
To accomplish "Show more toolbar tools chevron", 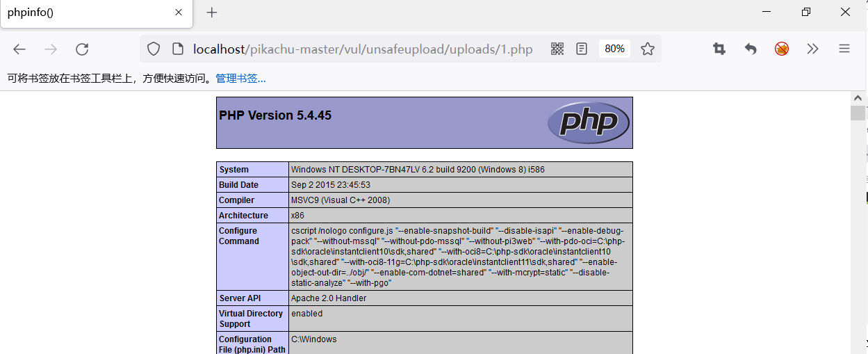I will tap(812, 49).
